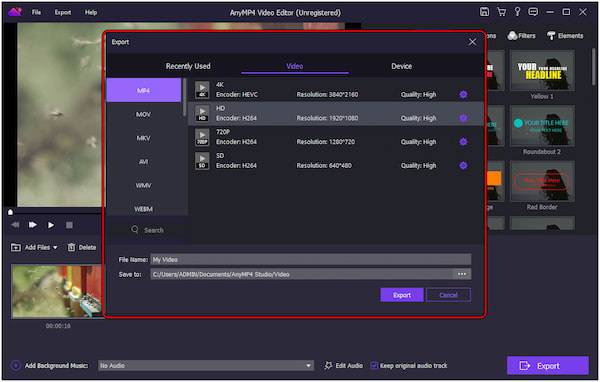600x382 pixels.
Task: Browse save folder with three-dots button
Action: click(x=461, y=274)
